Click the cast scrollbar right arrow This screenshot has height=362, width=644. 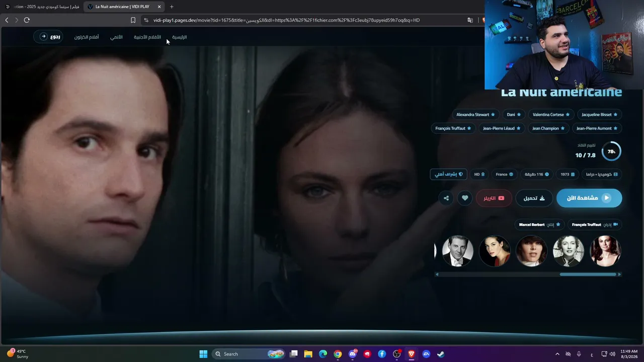click(619, 275)
